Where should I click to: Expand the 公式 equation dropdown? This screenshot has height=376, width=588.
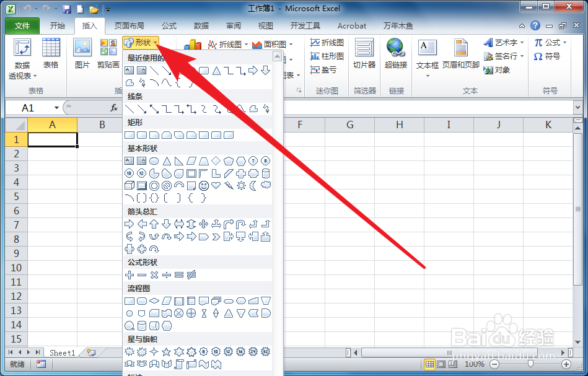pos(564,42)
